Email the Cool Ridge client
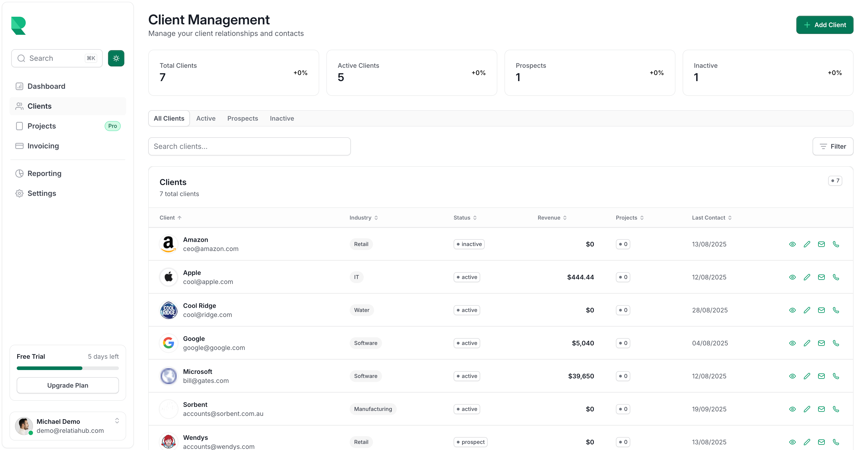Image resolution: width=868 pixels, height=450 pixels. point(821,310)
